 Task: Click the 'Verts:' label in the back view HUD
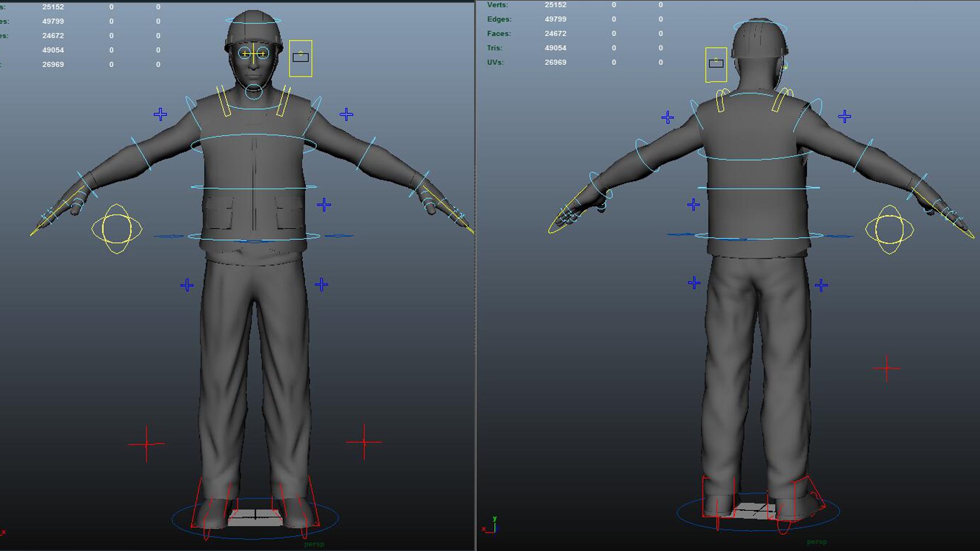tap(498, 5)
